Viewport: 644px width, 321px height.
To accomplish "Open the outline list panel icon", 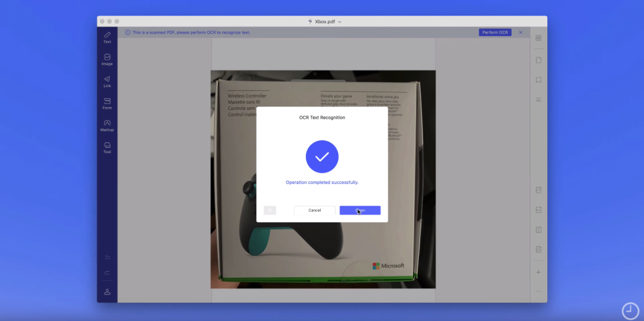I will (538, 100).
